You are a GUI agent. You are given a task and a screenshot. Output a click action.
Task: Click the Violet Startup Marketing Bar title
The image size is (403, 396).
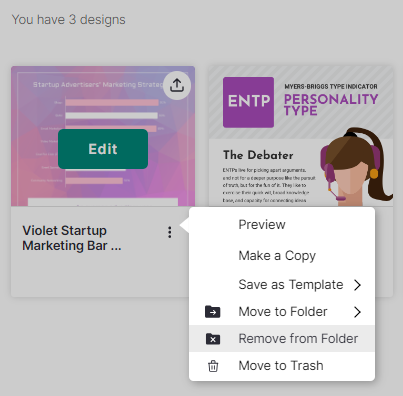tap(72, 238)
